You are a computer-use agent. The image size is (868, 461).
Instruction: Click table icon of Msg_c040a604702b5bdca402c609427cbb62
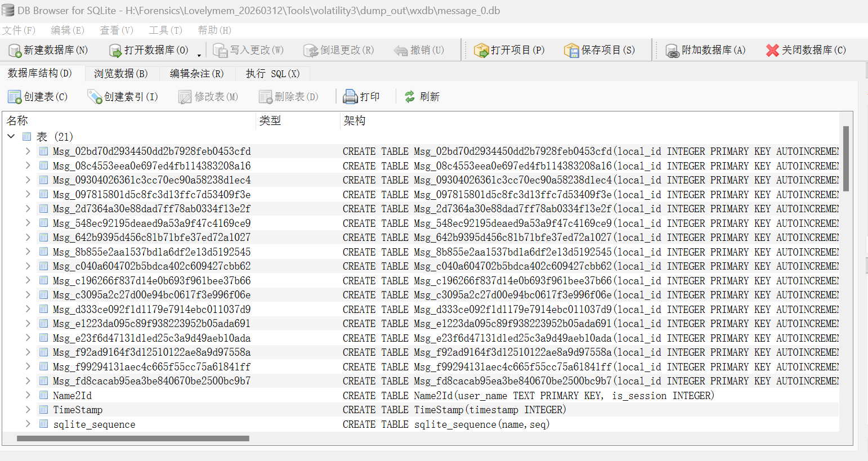[x=43, y=266]
